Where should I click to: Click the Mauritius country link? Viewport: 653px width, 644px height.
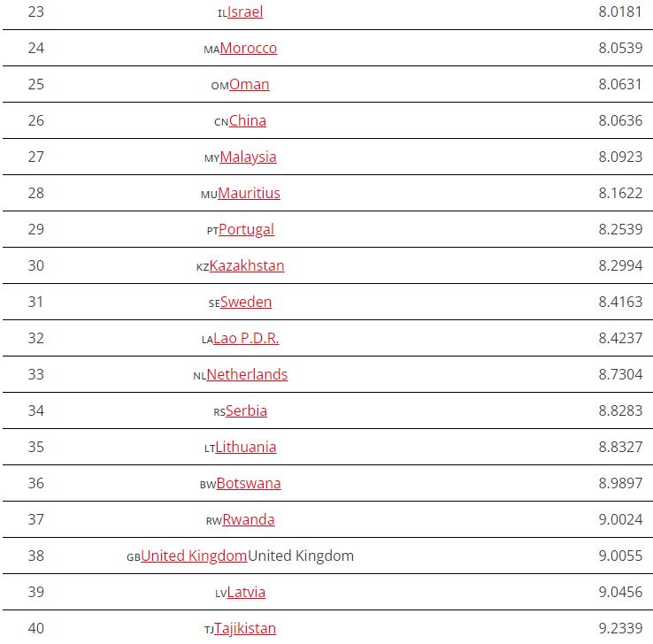coord(249,193)
